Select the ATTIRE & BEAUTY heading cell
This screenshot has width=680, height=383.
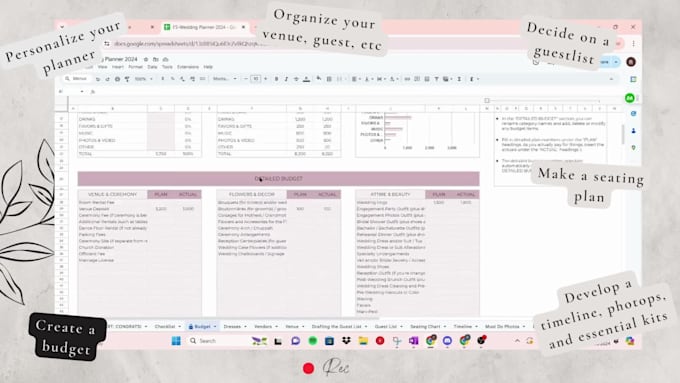pos(390,194)
